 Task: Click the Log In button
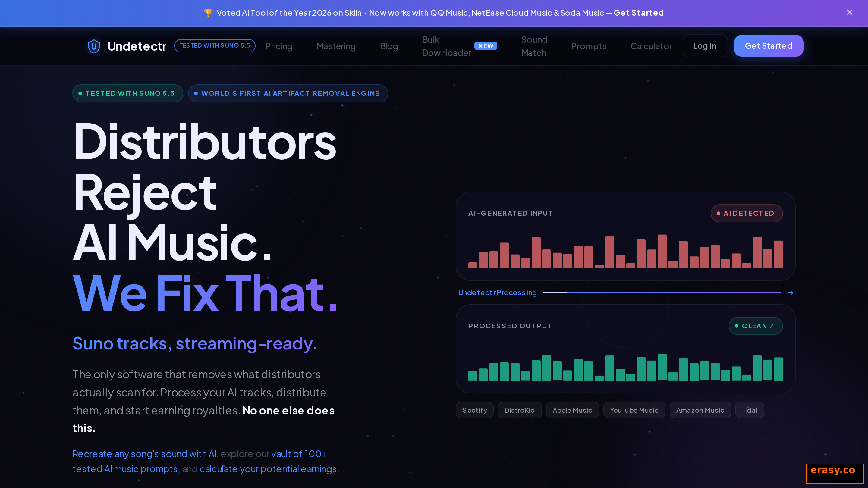click(705, 46)
